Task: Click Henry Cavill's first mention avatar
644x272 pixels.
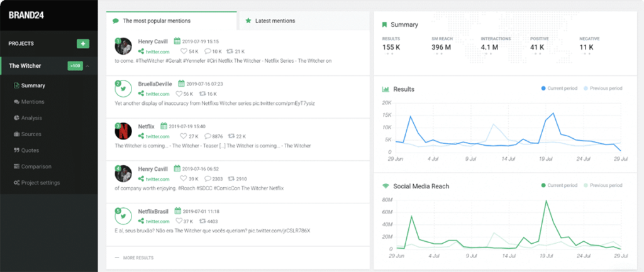Action: pos(123,46)
